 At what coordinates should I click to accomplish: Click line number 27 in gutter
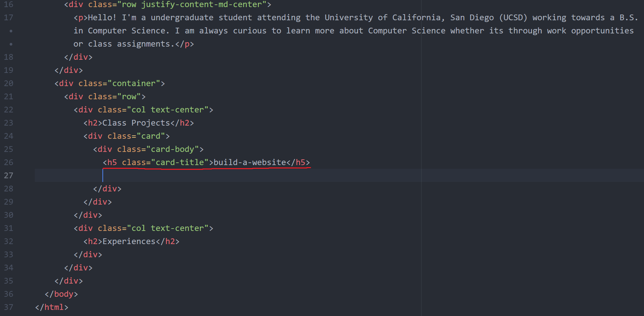pyautogui.click(x=8, y=176)
